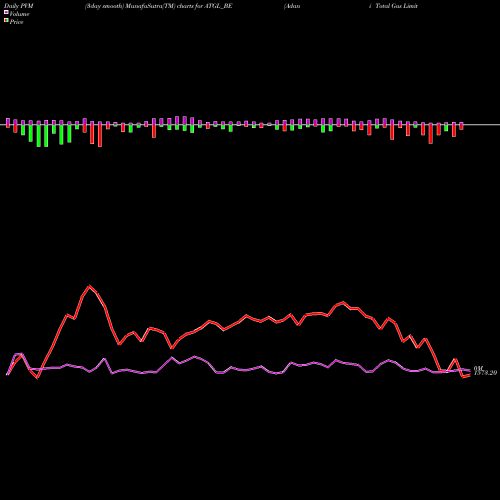Click the MunafaSutra charts for ATGL_BE heading

158,6
